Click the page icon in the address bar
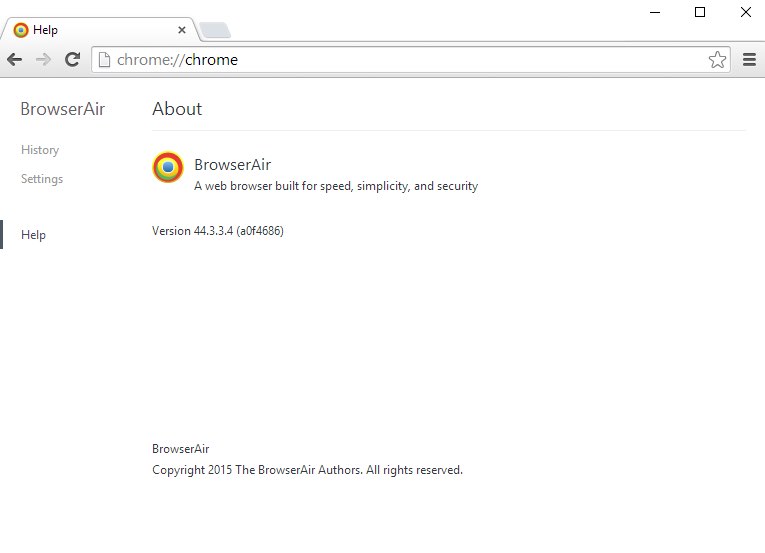 tap(104, 60)
